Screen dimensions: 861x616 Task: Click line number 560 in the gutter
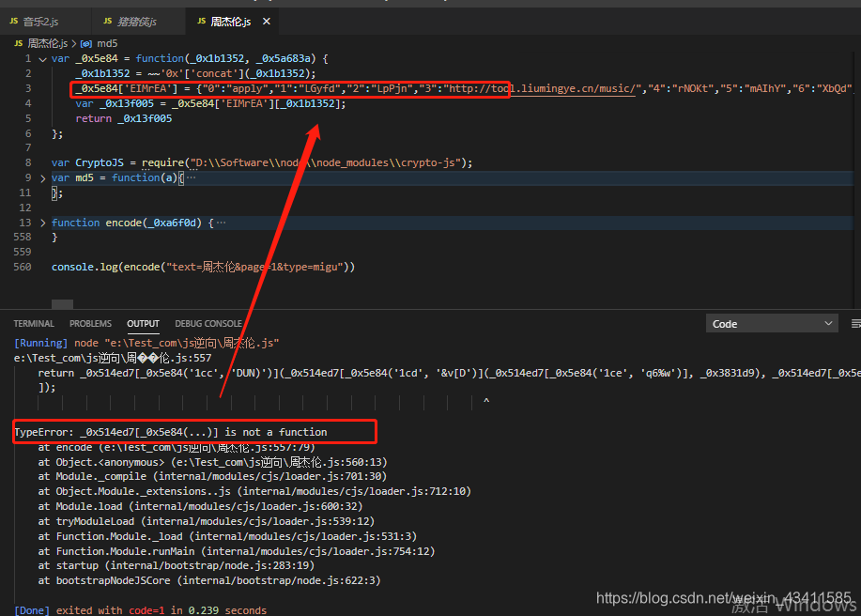tap(23, 267)
